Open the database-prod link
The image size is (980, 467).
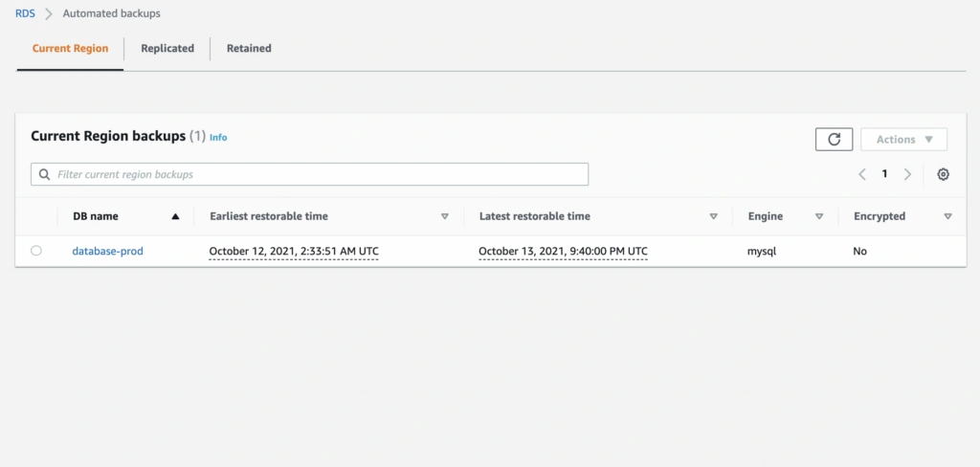point(108,251)
